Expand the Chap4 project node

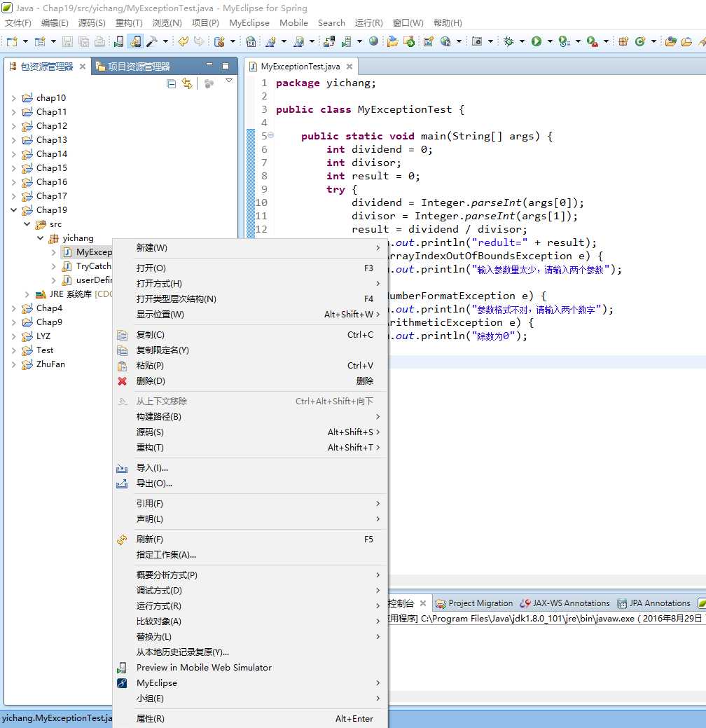pyautogui.click(x=14, y=308)
